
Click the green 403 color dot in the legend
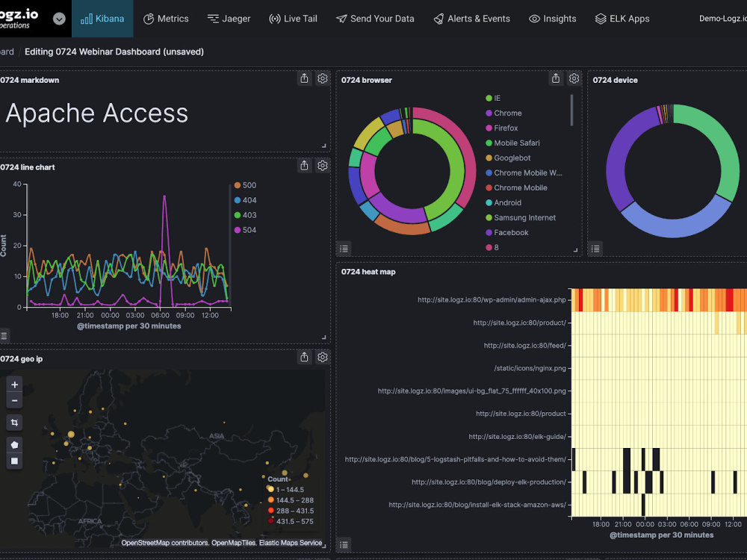[237, 215]
